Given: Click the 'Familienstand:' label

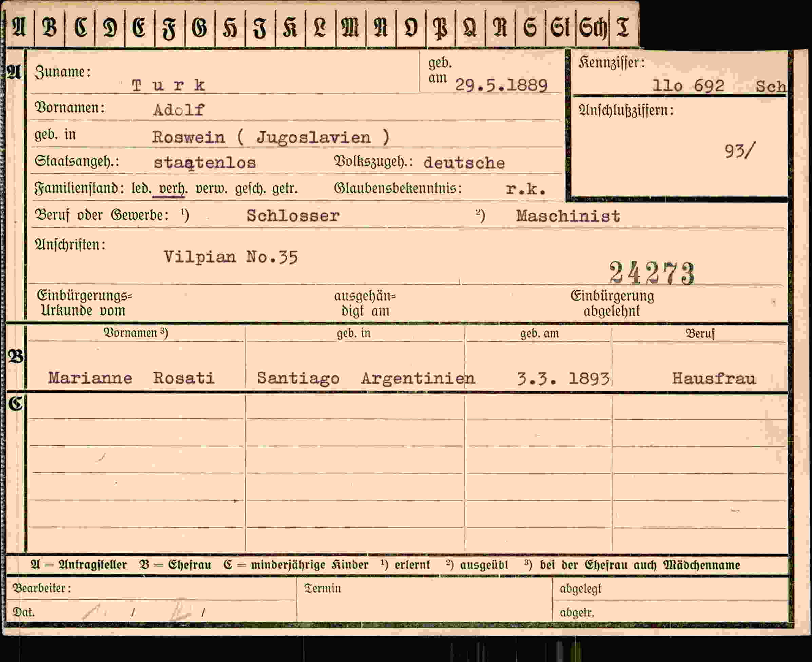Looking at the screenshot, I should (79, 188).
